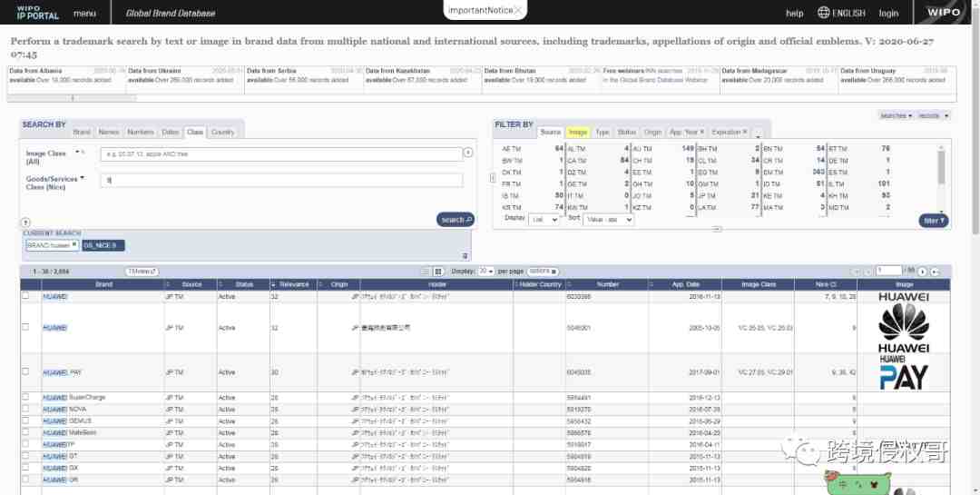980x495 pixels.
Task: Open the WIPO IP Portal logo
Action: pyautogui.click(x=37, y=13)
